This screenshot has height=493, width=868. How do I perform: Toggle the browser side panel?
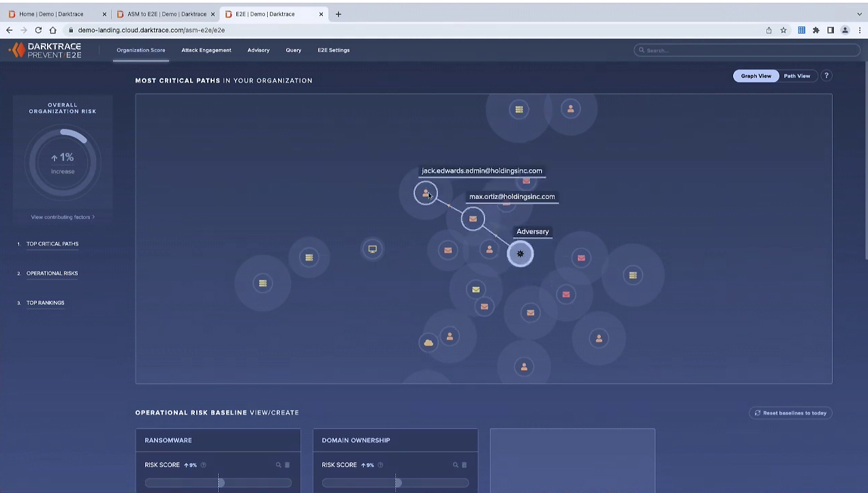[831, 30]
